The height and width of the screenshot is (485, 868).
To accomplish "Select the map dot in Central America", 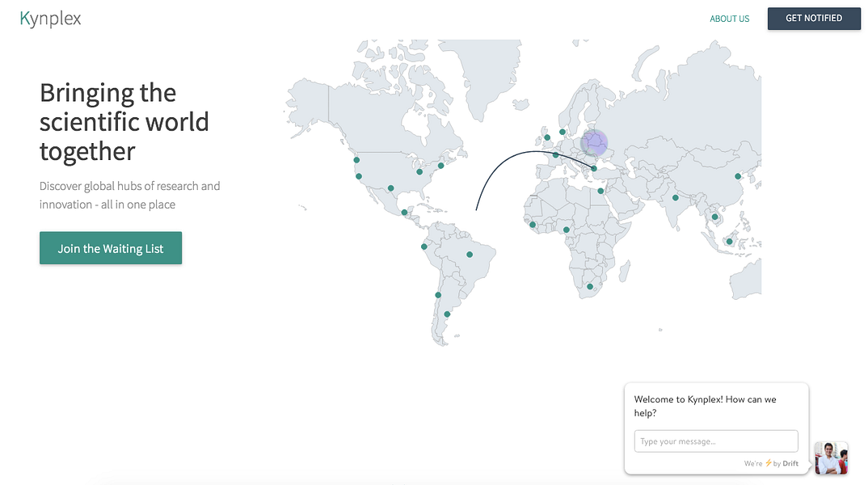I will (x=405, y=213).
